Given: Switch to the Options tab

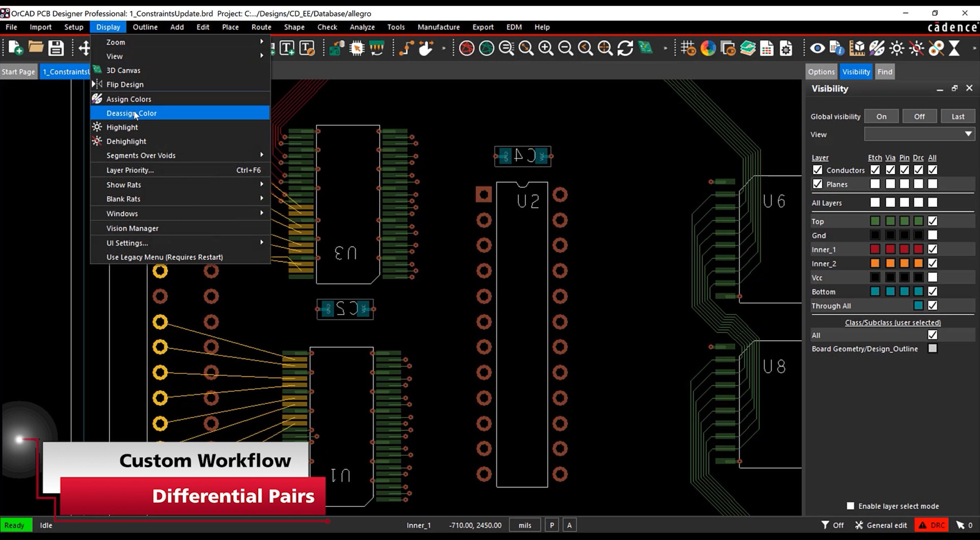Looking at the screenshot, I should (x=821, y=72).
